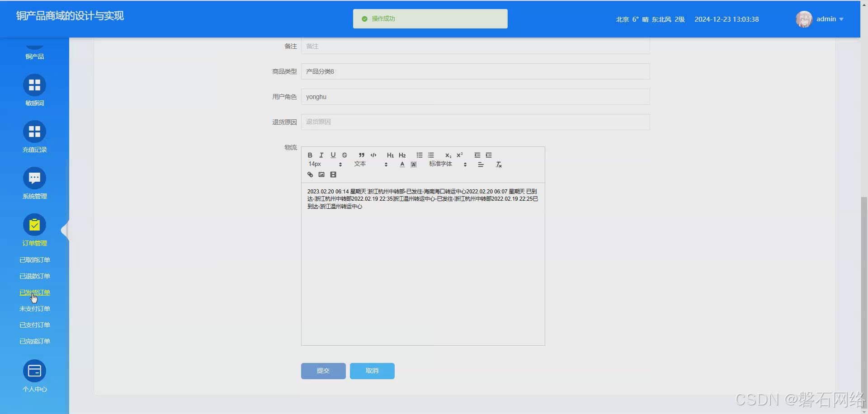The width and height of the screenshot is (868, 414).
Task: Click inside the 物流 rich text area
Action: coord(423,264)
